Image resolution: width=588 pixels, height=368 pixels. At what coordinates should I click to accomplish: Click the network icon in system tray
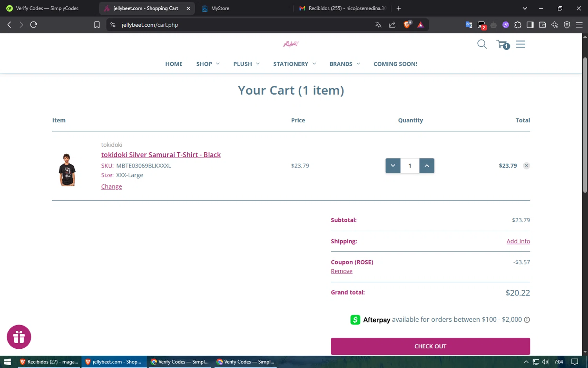coord(536,362)
